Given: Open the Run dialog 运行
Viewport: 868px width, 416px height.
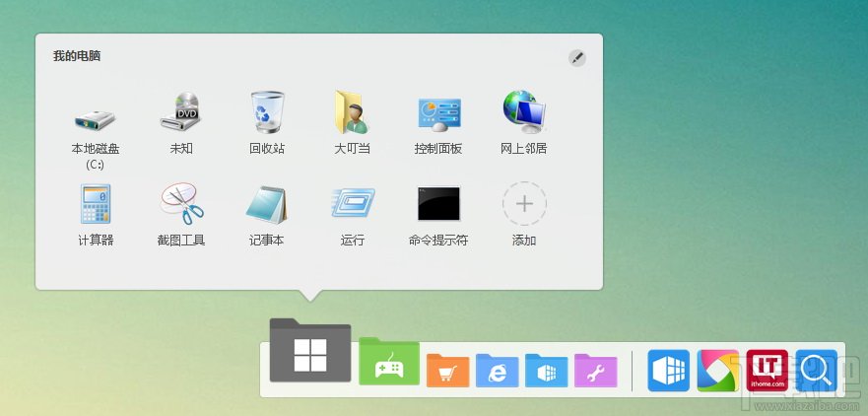Looking at the screenshot, I should point(353,203).
